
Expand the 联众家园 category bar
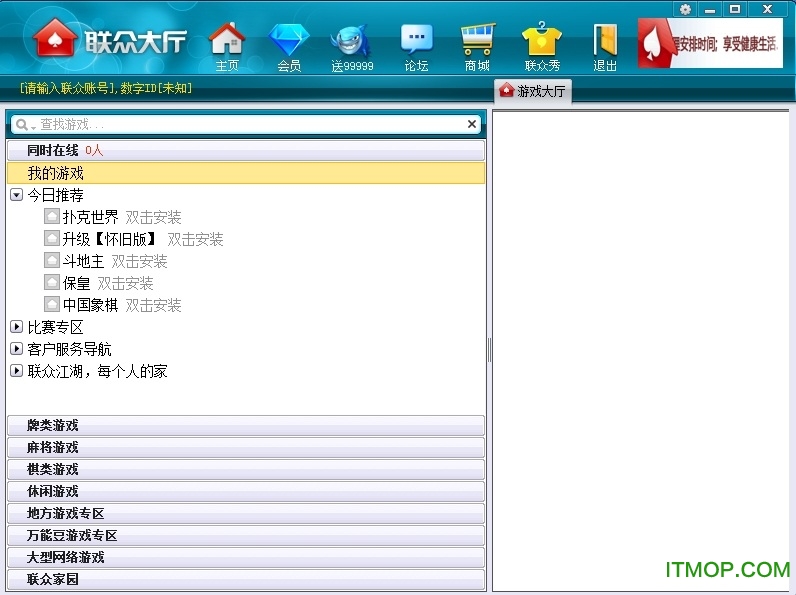246,579
